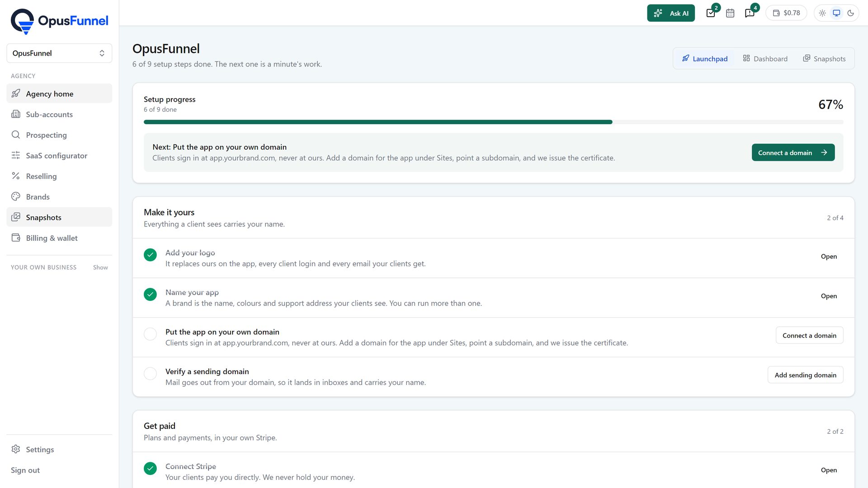The width and height of the screenshot is (868, 488).
Task: Check the Put the app on your own domain circle
Action: click(150, 334)
